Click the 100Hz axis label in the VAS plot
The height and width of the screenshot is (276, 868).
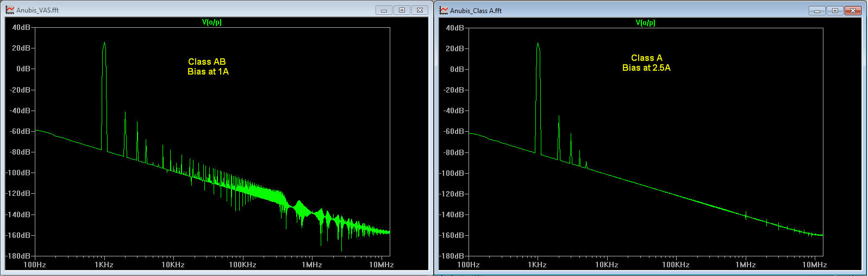click(35, 265)
